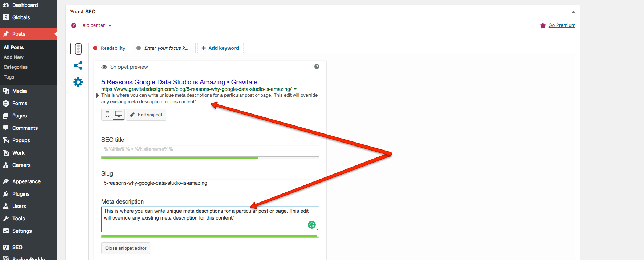
Task: Open the focus keyword tab
Action: [163, 48]
